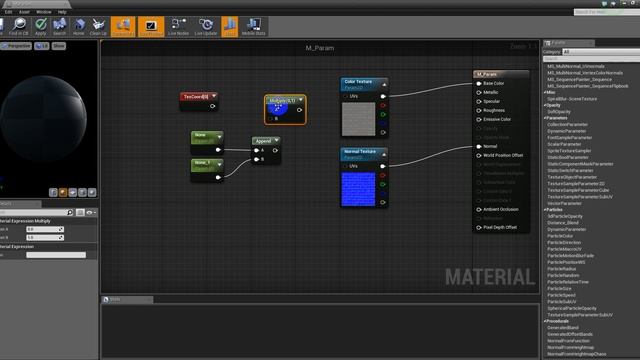Viewport: 640px width, 360px height.
Task: Switch to the Palette tab
Action: click(x=568, y=42)
